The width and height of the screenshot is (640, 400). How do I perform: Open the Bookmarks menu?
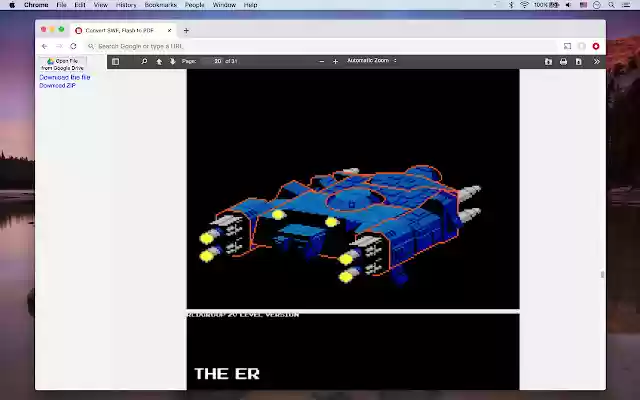(160, 5)
